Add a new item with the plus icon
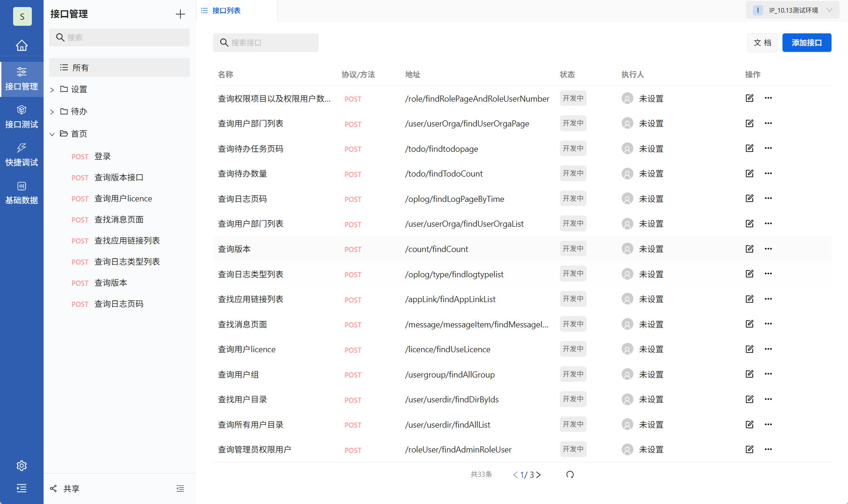This screenshot has width=848, height=504. tap(180, 14)
